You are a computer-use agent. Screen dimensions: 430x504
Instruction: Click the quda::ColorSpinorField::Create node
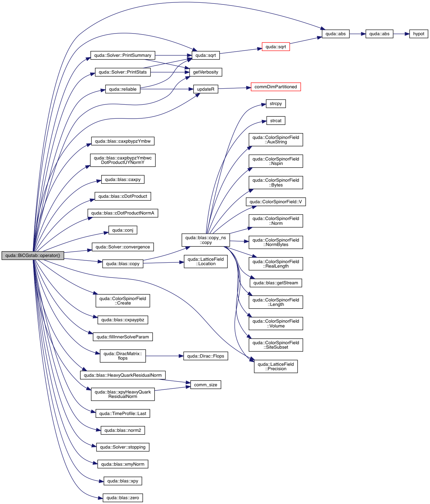tap(123, 301)
